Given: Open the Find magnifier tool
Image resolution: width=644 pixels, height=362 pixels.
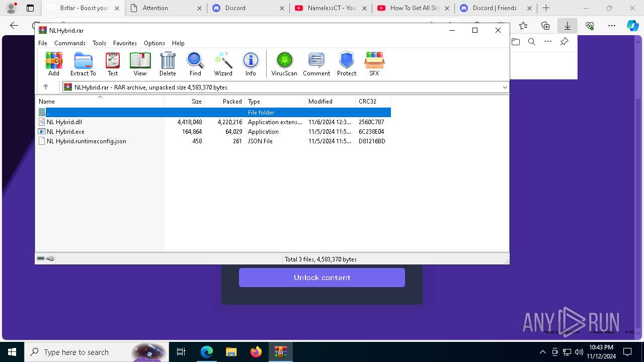Looking at the screenshot, I should tap(195, 64).
